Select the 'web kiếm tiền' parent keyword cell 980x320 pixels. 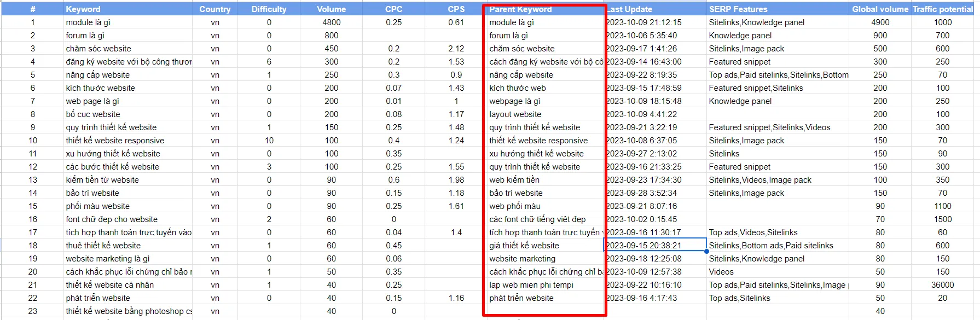coord(545,180)
